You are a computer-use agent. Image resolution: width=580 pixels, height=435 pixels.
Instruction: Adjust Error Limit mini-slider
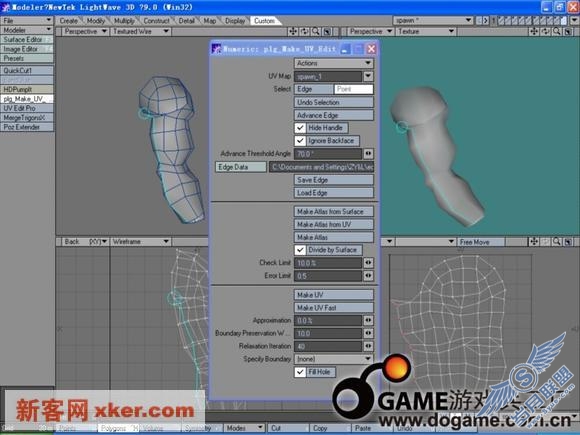point(368,276)
